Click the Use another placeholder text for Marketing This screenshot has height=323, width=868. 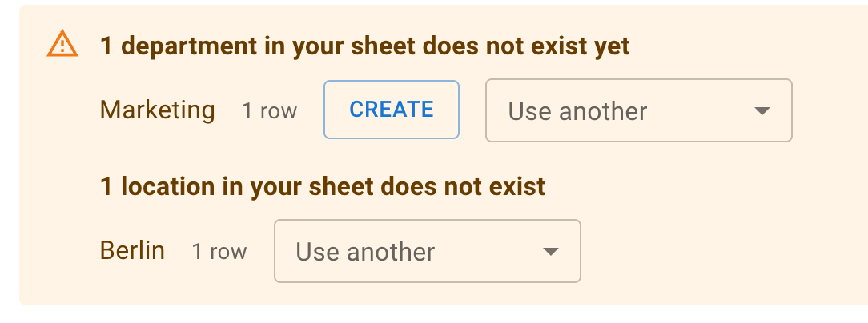(x=577, y=111)
